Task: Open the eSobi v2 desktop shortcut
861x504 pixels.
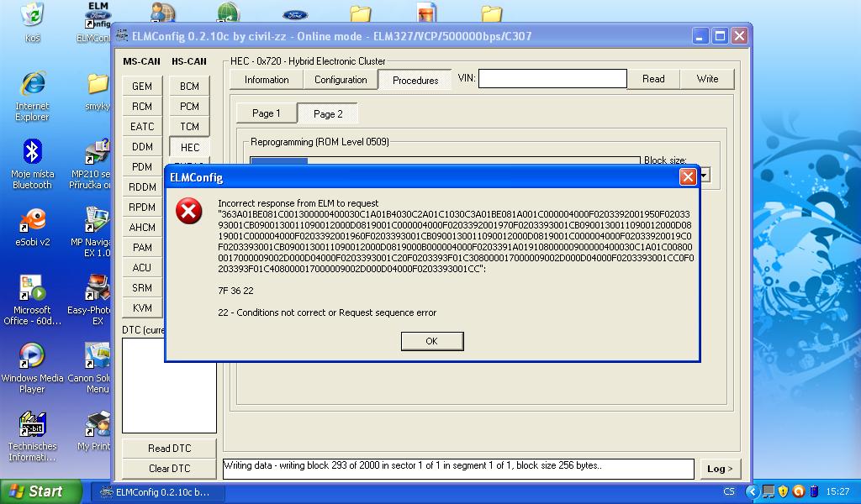Action: [x=32, y=221]
